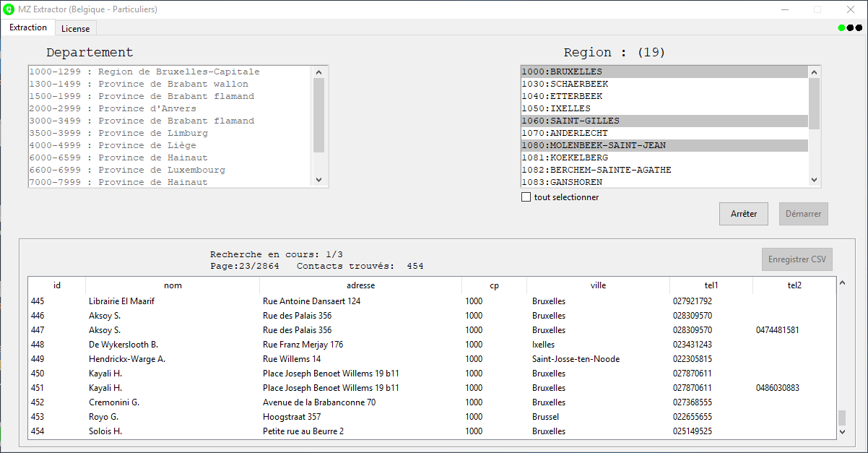This screenshot has width=868, height=453.
Task: Click the Démarrer button
Action: [804, 214]
